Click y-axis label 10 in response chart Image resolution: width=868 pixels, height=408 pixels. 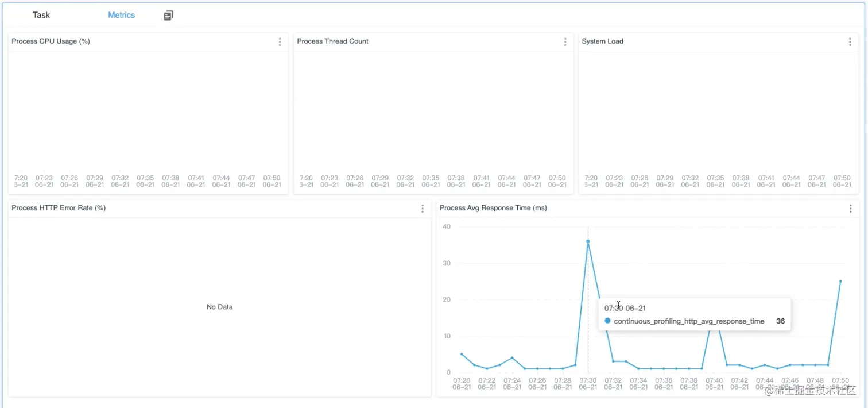pyautogui.click(x=447, y=336)
